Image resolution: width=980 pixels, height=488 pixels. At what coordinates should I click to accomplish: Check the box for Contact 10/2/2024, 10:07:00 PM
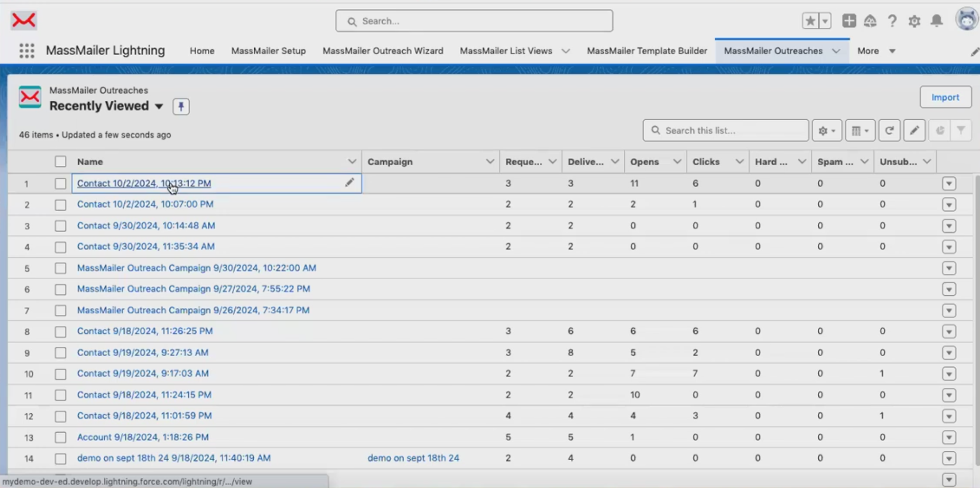tap(61, 205)
